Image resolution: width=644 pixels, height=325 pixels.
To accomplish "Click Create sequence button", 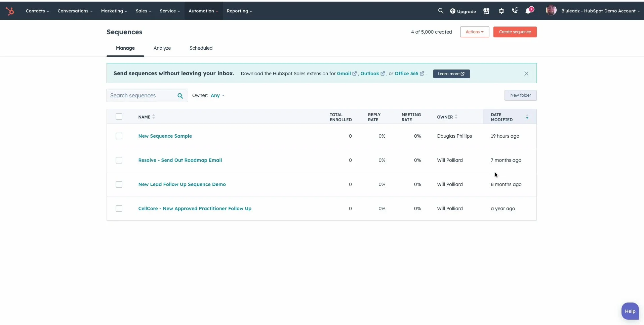I will [515, 32].
